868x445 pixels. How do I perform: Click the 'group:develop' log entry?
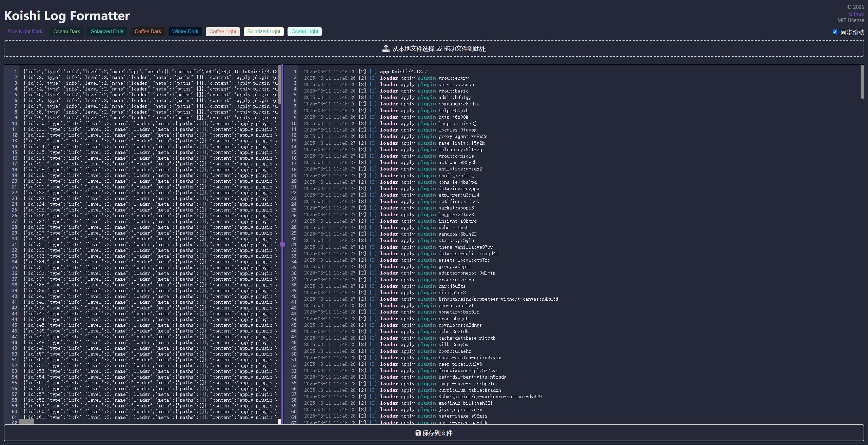(389, 280)
